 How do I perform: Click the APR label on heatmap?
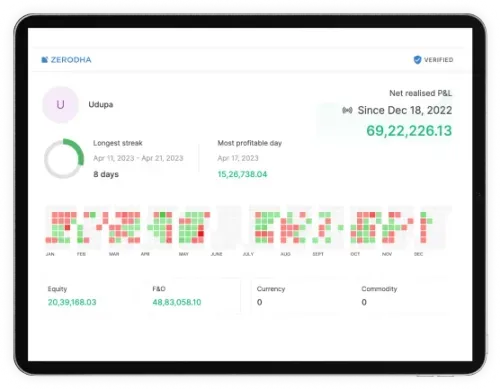(x=145, y=254)
